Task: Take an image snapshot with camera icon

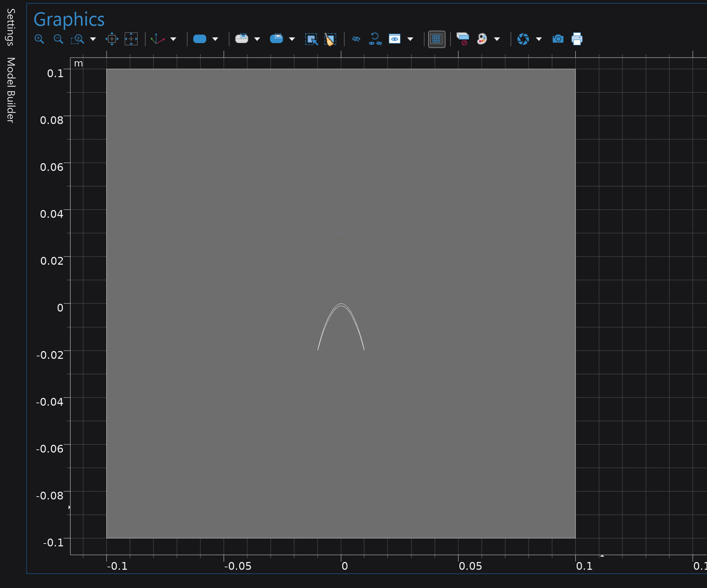Action: point(558,39)
